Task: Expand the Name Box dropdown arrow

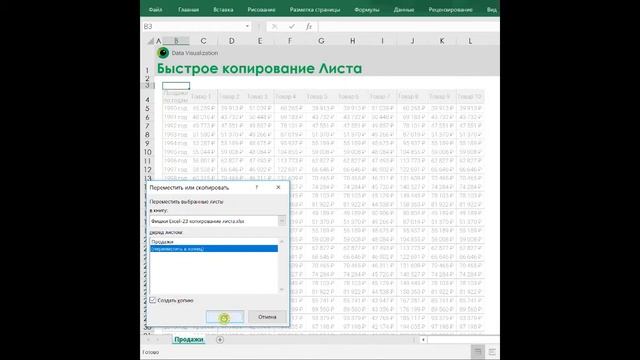Action: pos(247,27)
